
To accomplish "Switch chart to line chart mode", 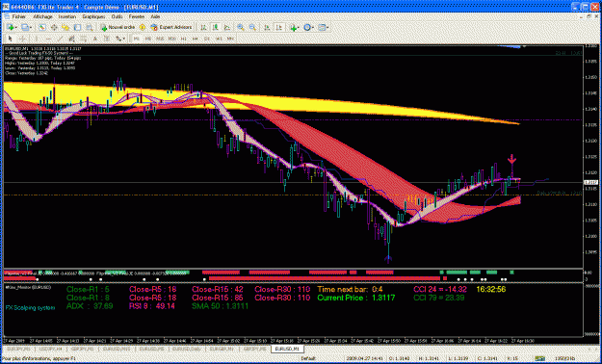I will 226,27.
